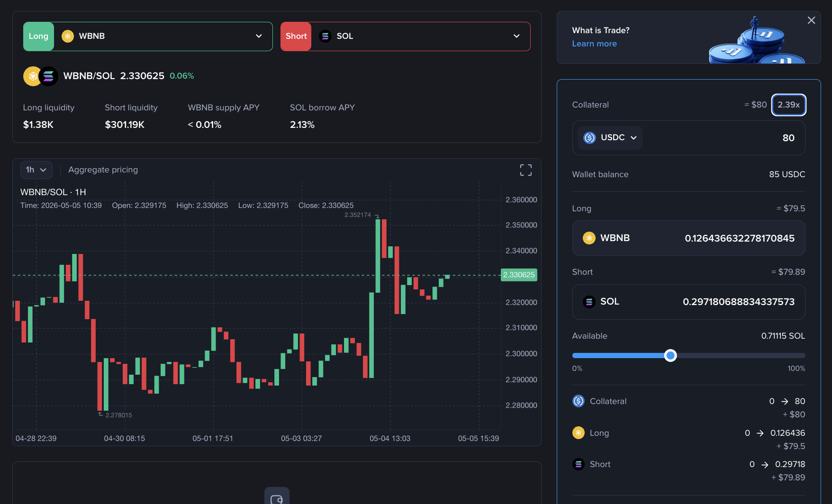Click the 2.13% SOL borrow APY value

302,125
